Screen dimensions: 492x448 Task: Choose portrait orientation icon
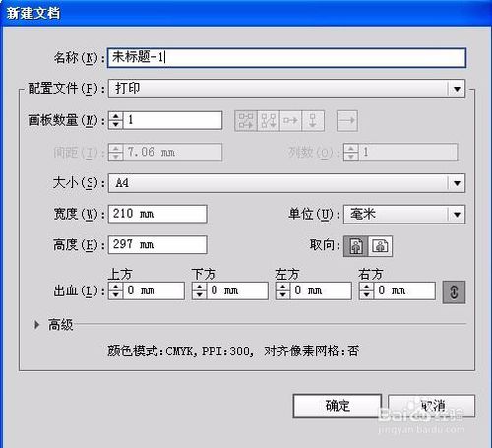tap(356, 246)
